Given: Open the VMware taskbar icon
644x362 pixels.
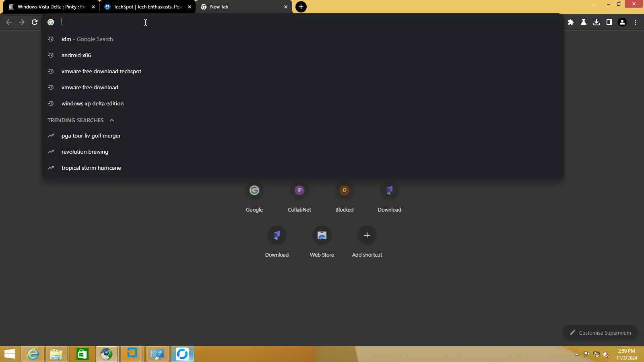Looking at the screenshot, I should [132, 354].
